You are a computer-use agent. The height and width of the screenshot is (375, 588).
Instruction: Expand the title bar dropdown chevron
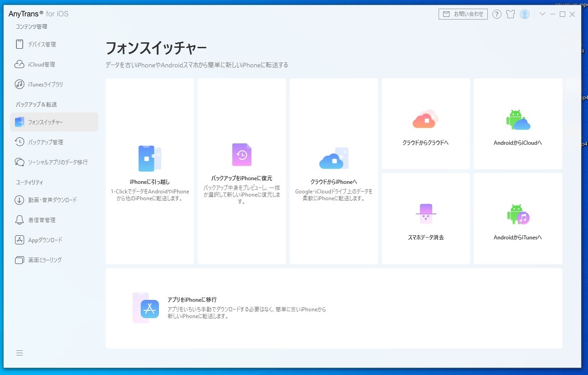(x=542, y=14)
